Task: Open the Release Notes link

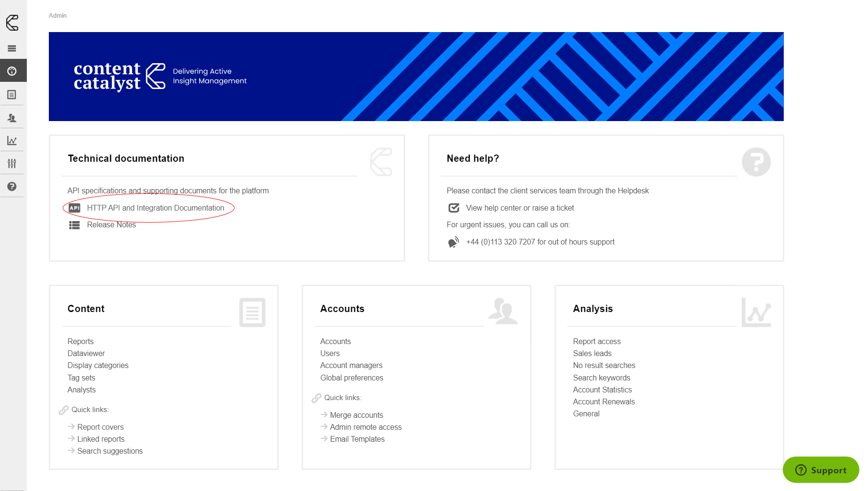Action: click(x=111, y=225)
